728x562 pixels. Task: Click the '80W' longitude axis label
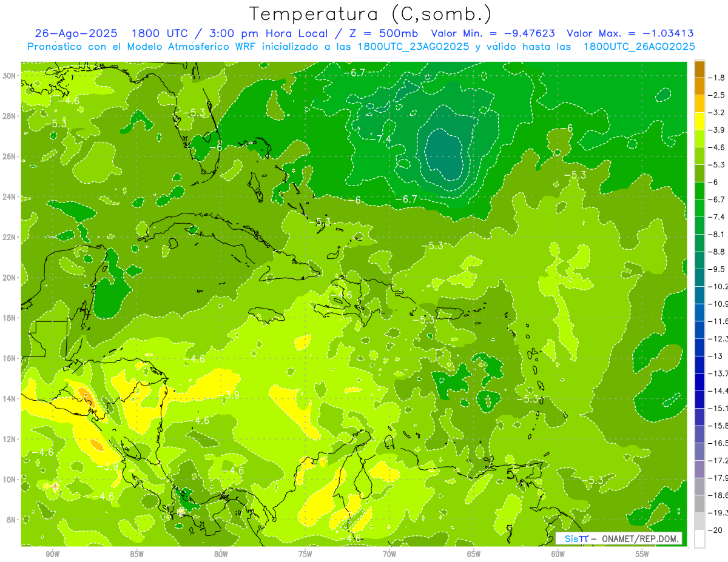coord(221,554)
